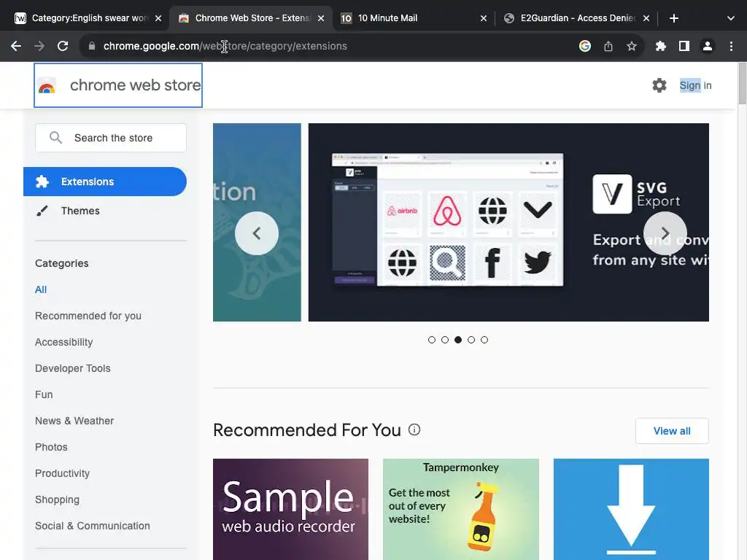
Task: Go back using the browser back arrow
Action: [x=16, y=46]
